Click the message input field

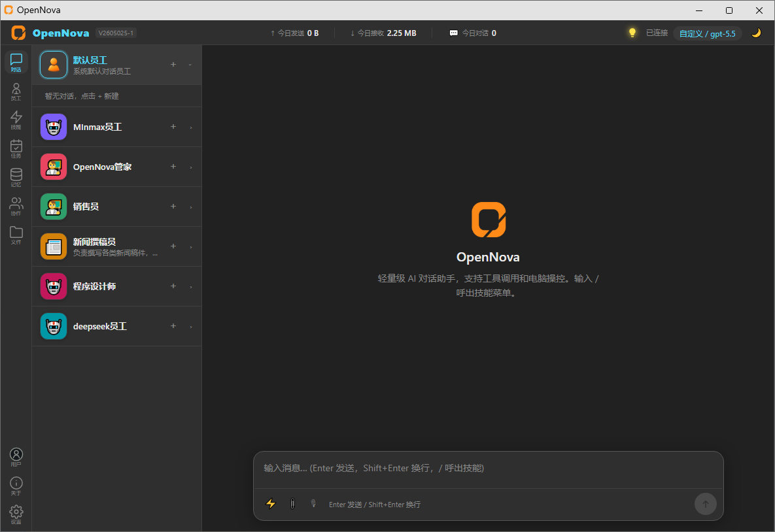tap(489, 469)
